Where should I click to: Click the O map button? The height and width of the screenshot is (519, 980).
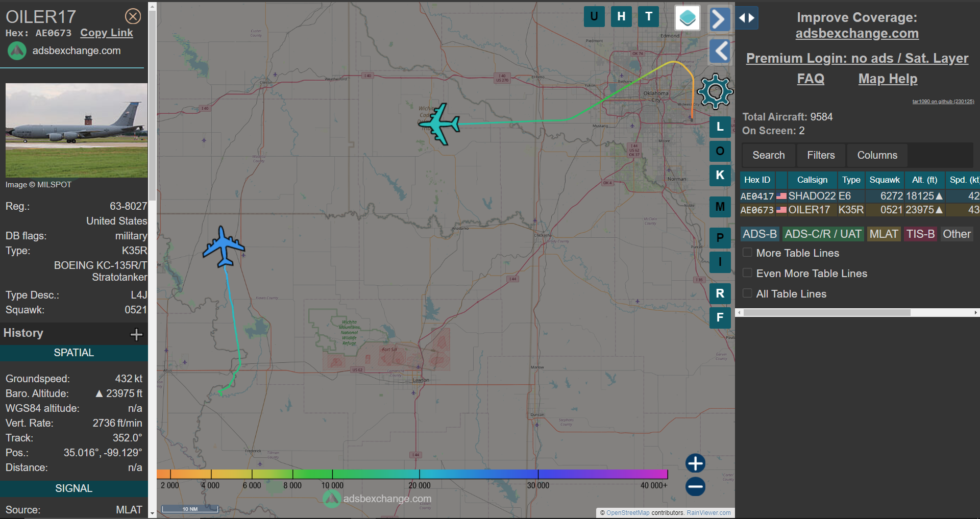tap(720, 151)
